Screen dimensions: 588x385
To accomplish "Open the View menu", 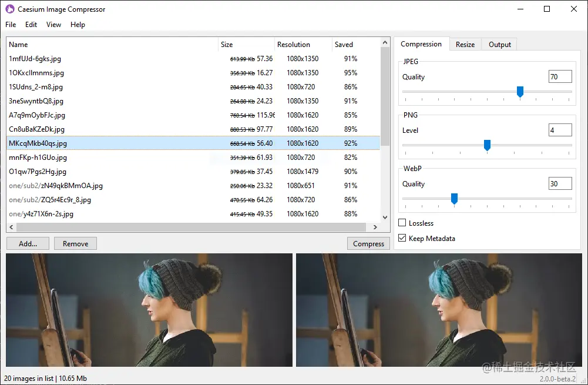I will (53, 24).
